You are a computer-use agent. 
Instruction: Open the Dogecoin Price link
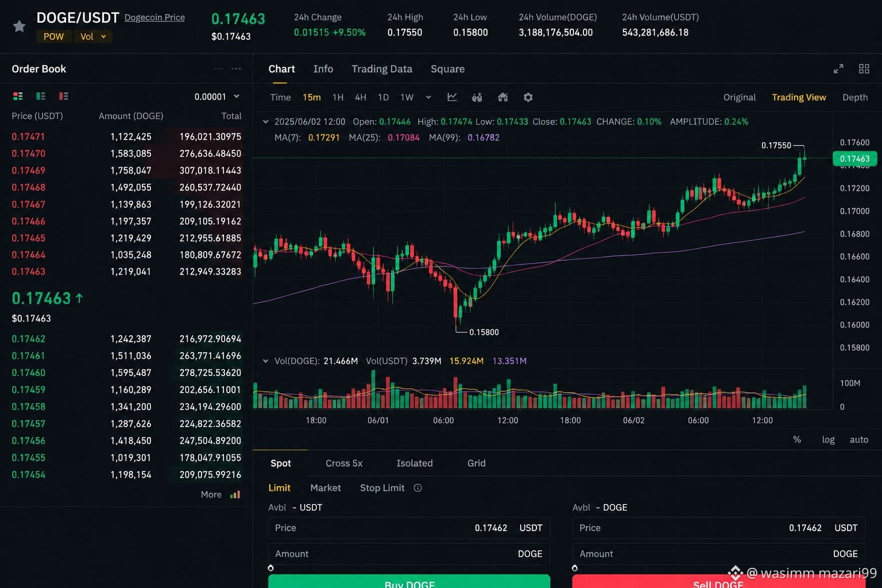154,17
